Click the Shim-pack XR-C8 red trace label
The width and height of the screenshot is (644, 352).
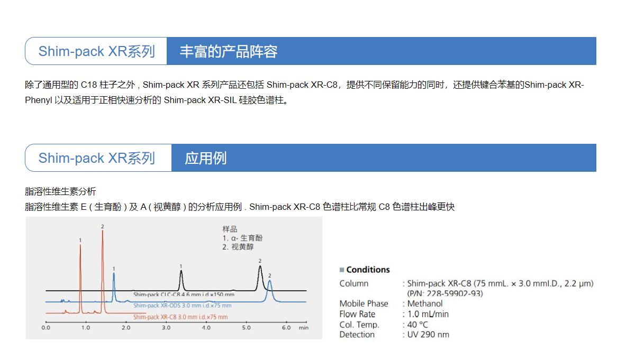180,317
